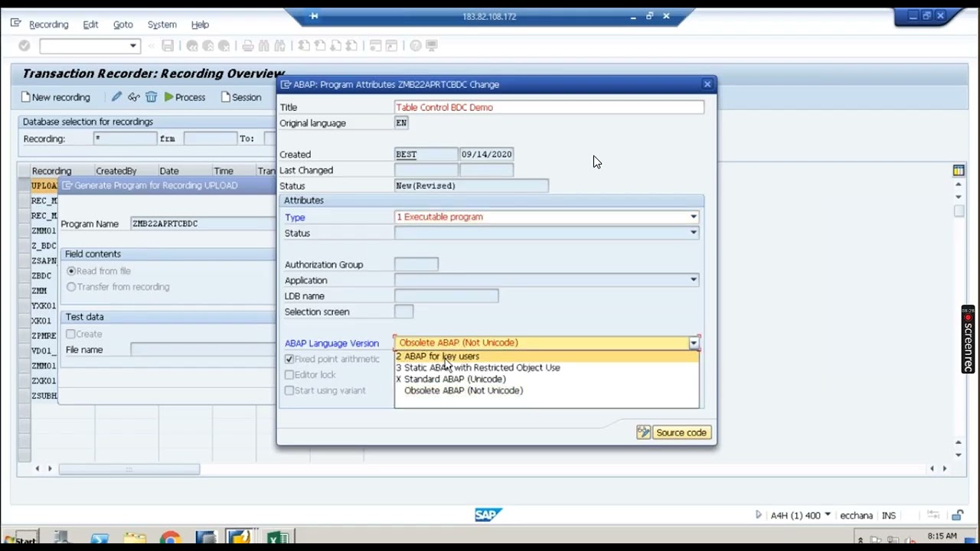Open Excel from the taskbar
The height and width of the screenshot is (551, 980).
coord(277,540)
